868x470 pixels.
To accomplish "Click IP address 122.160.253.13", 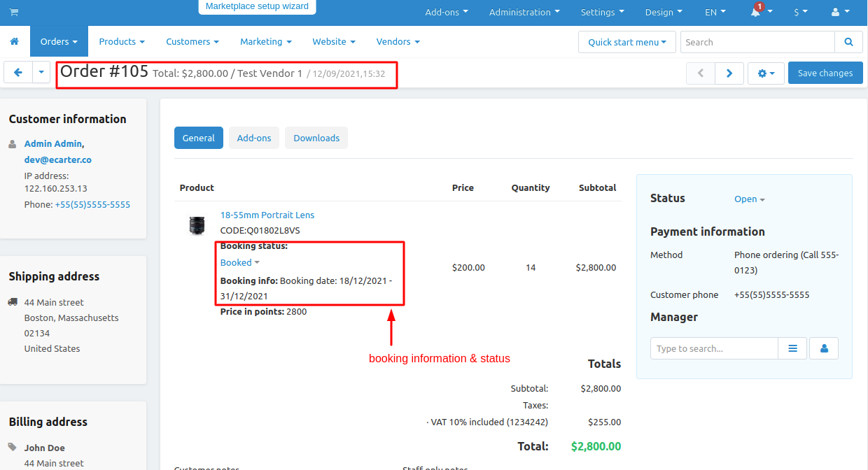I will (56, 189).
